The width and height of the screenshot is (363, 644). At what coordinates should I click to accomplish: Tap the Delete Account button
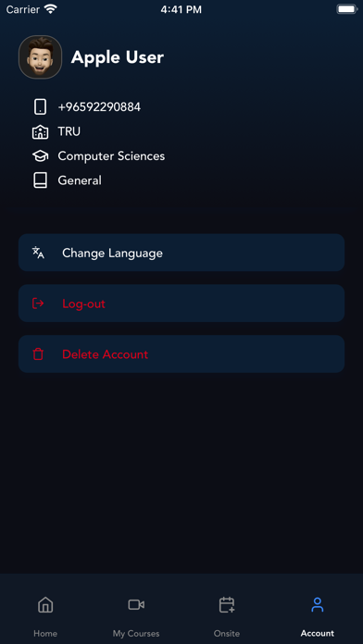(181, 354)
